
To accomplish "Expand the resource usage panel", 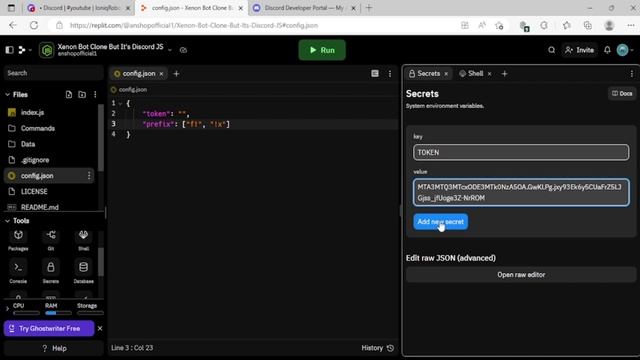I will pyautogui.click(x=7, y=309).
